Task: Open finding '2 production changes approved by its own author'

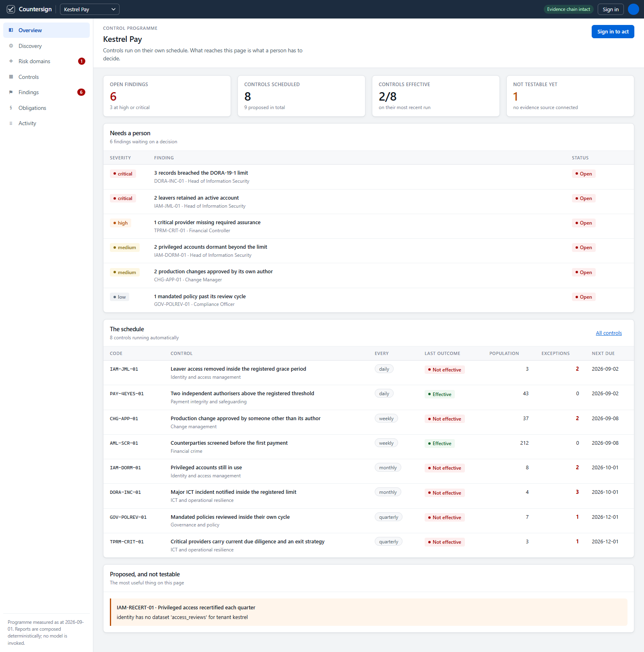Action: pyautogui.click(x=213, y=272)
